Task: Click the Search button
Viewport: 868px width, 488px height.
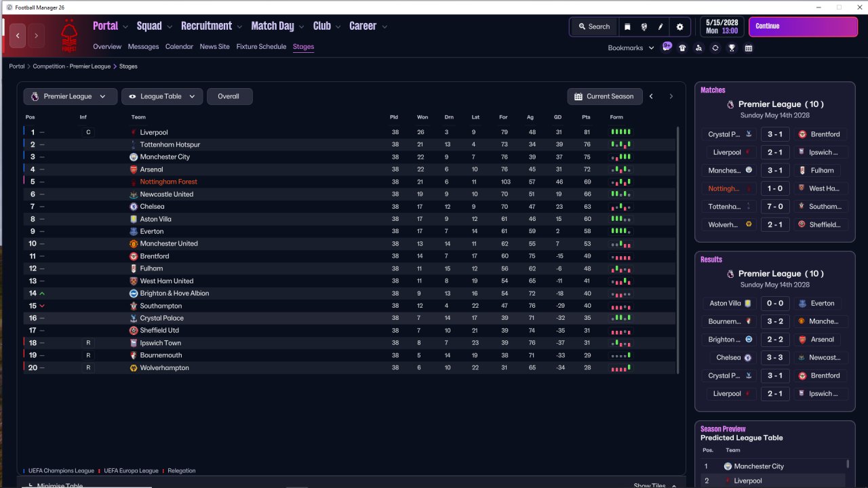Action: 594,26
